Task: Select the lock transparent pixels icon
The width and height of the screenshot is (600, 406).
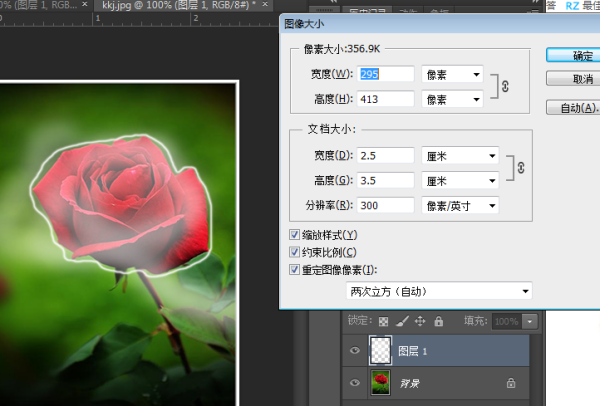Action: tap(383, 321)
